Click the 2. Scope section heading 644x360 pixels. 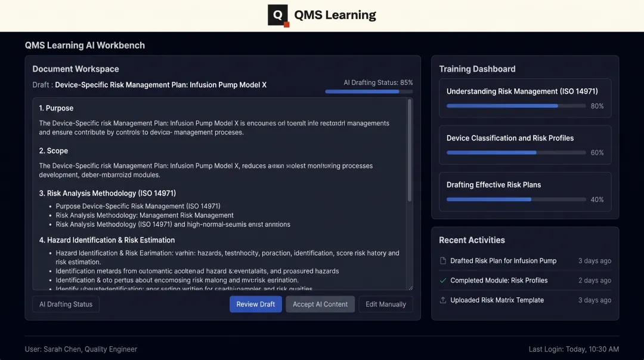pos(54,150)
